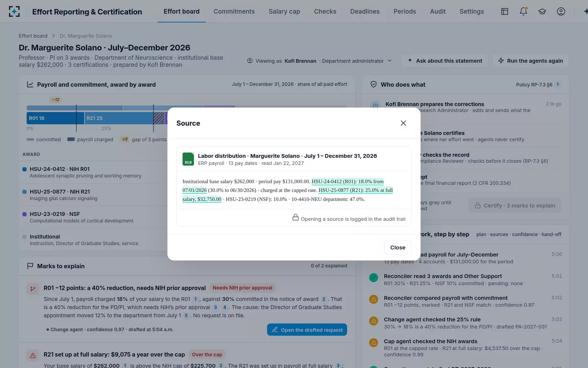Click warning icon beside Cap agent checked NIH awards

click(x=374, y=343)
